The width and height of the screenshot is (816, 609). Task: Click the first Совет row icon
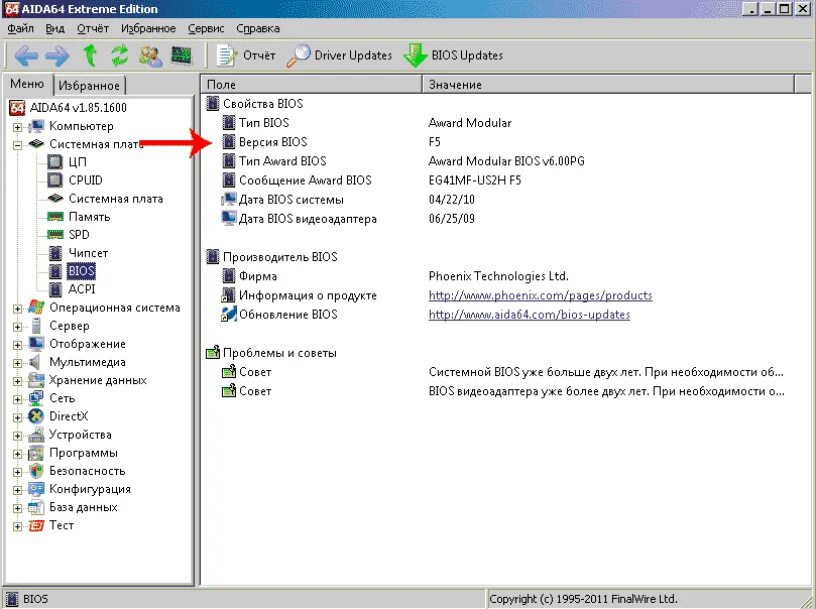[229, 372]
